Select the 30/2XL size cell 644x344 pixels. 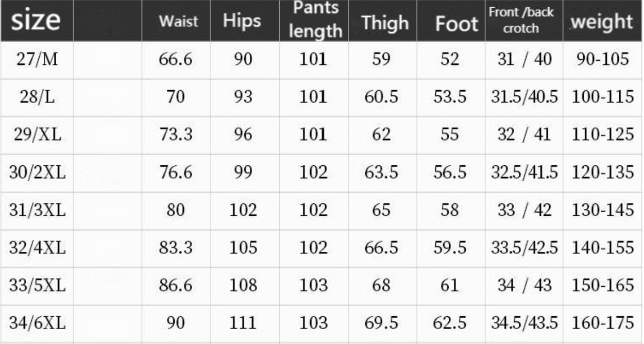pos(37,173)
